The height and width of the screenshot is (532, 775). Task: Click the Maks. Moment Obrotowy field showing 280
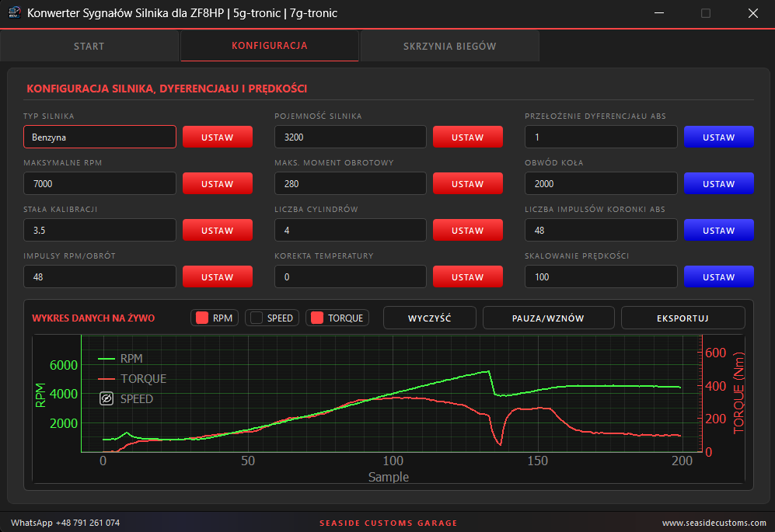351,183
